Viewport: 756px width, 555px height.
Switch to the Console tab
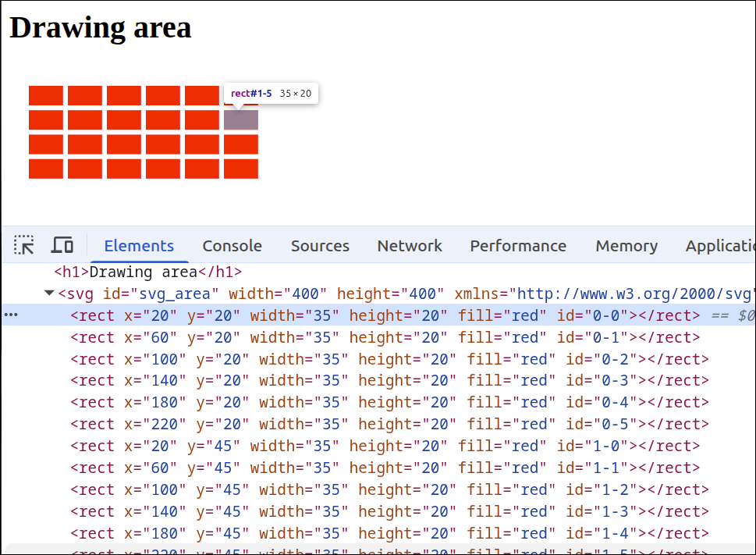(232, 245)
